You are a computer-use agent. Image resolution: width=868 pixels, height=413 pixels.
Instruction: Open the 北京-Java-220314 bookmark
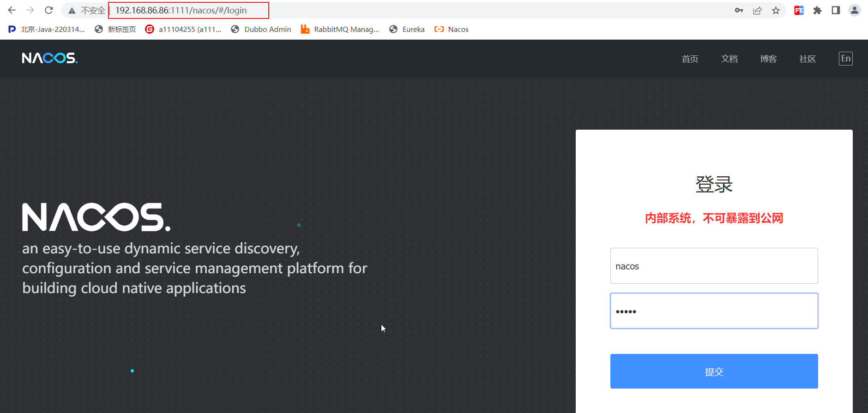click(47, 29)
